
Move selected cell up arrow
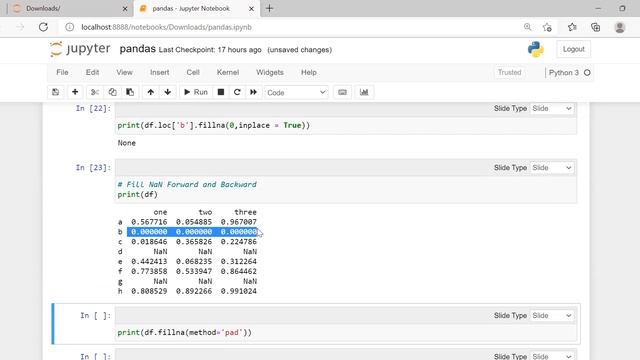tap(151, 92)
